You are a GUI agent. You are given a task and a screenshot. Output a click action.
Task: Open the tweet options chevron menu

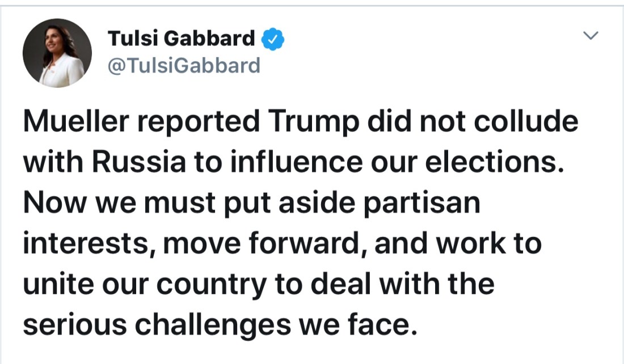(x=591, y=36)
